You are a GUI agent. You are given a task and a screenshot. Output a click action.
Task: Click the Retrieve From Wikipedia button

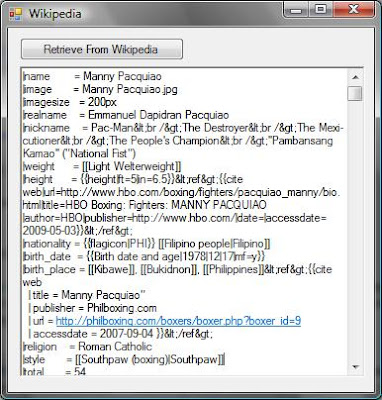click(x=102, y=49)
